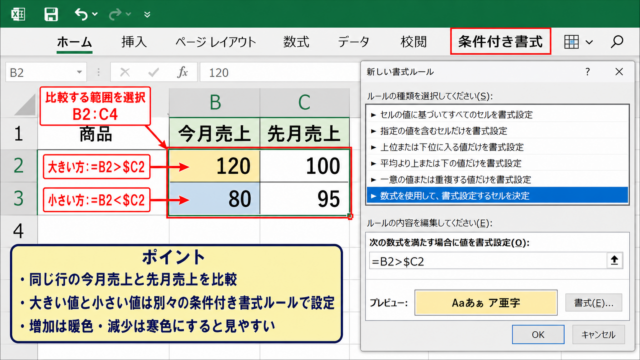Confirm the formula bar entry checkmark
The image size is (640, 360).
click(x=153, y=73)
